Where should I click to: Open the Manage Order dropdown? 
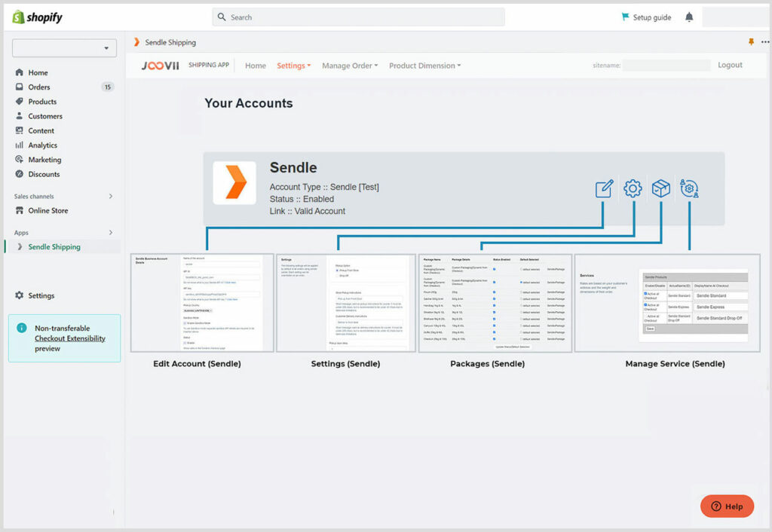coord(350,66)
